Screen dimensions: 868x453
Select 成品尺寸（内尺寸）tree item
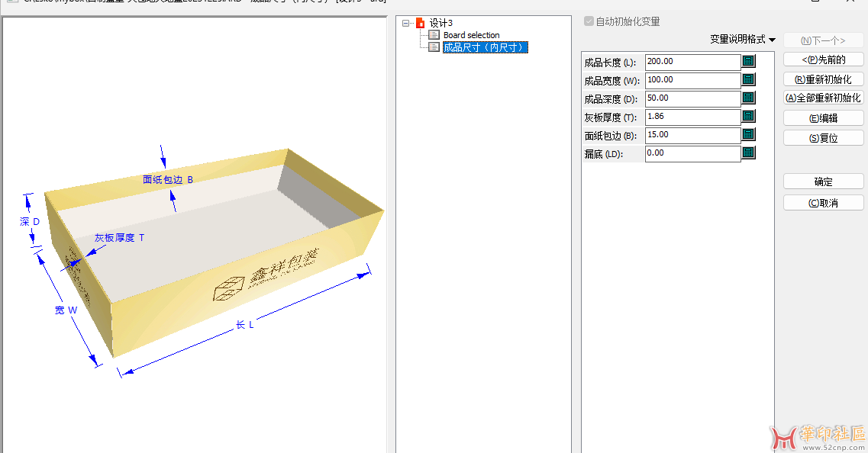point(486,47)
